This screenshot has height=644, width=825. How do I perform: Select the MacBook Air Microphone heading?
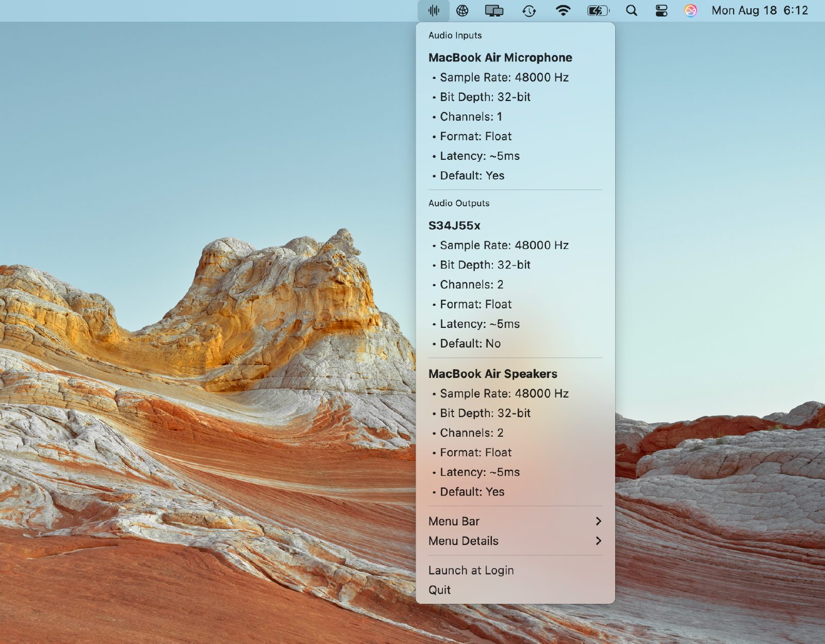tap(500, 58)
